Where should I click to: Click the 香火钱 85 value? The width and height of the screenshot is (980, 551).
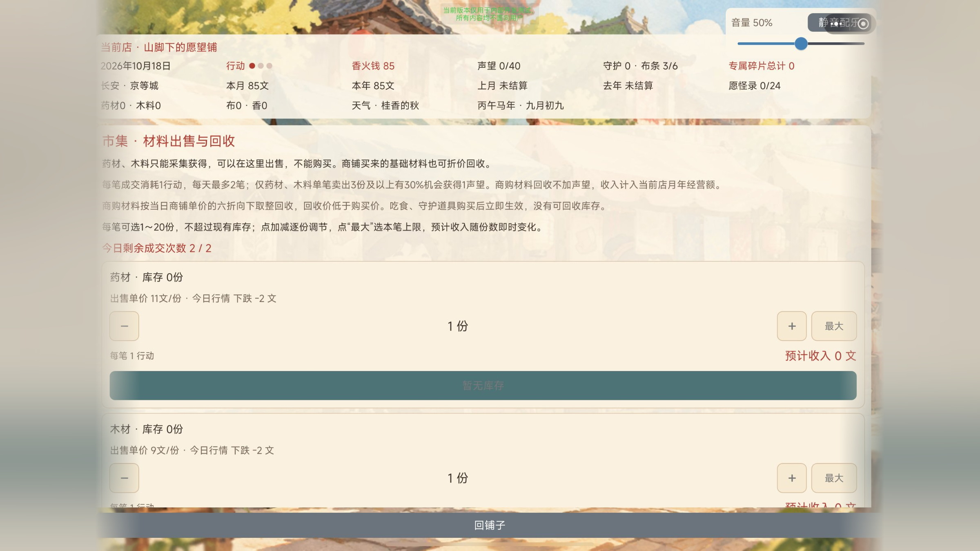tap(373, 66)
